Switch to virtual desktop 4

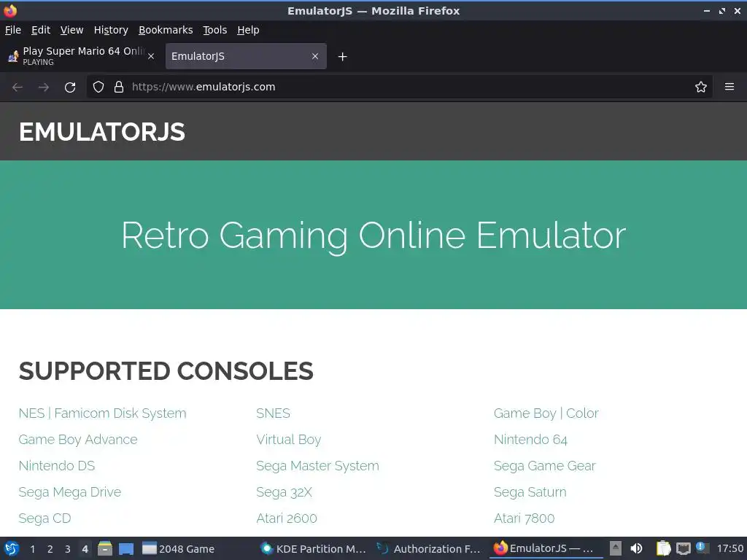click(x=85, y=549)
